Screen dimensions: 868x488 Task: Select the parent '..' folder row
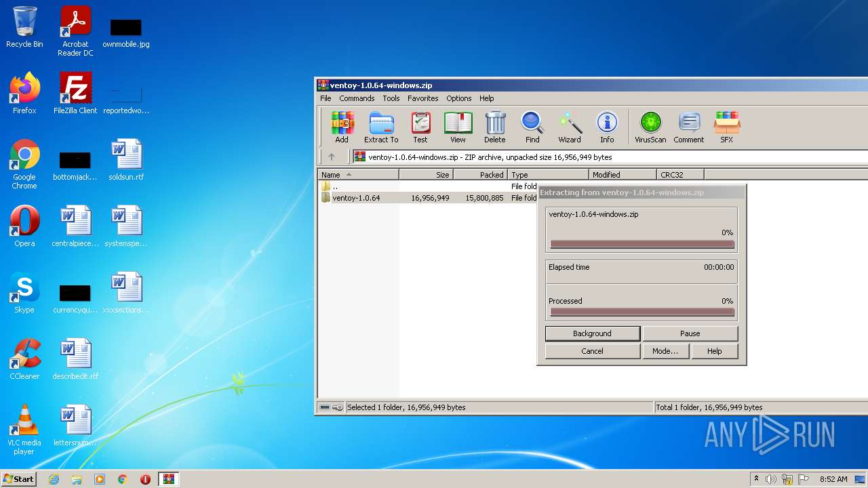[x=427, y=186]
